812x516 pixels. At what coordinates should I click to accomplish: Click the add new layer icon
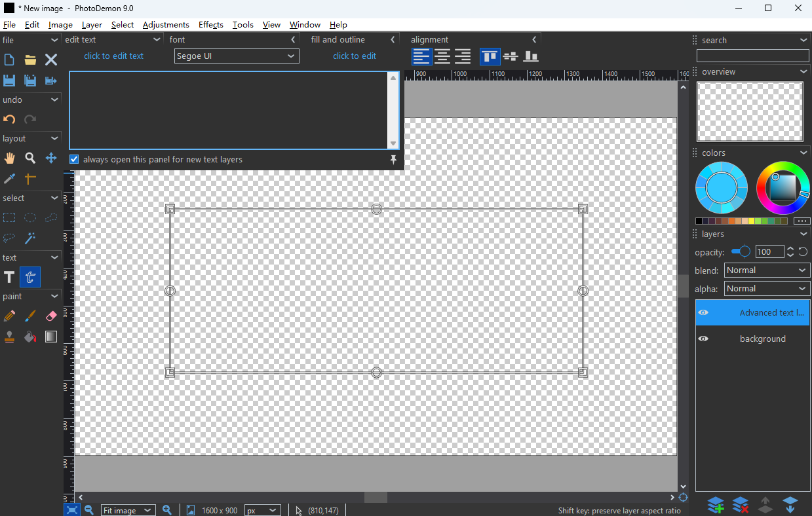[715, 505]
